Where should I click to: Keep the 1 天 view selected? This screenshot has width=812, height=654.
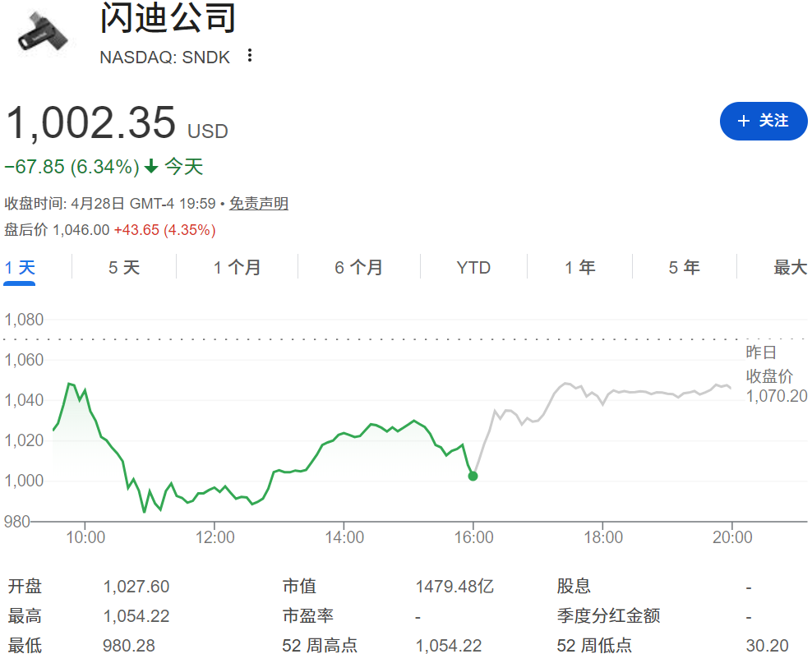(x=18, y=267)
